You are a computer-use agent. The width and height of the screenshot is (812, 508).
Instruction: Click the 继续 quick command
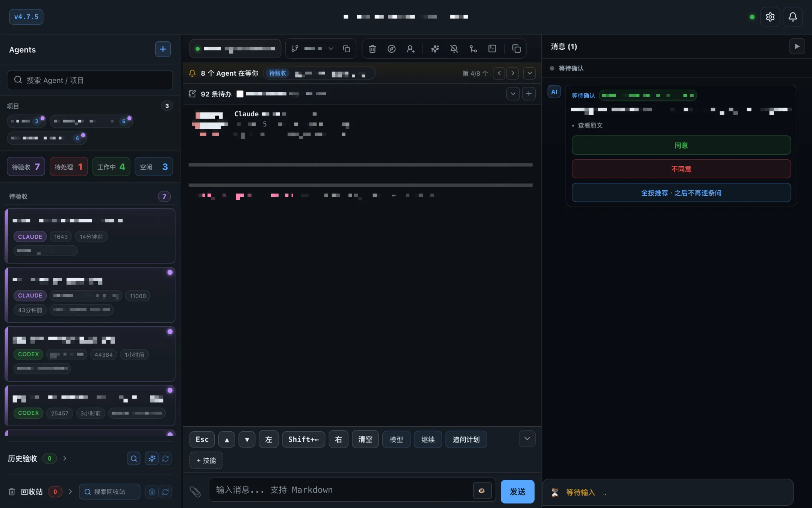[428, 439]
